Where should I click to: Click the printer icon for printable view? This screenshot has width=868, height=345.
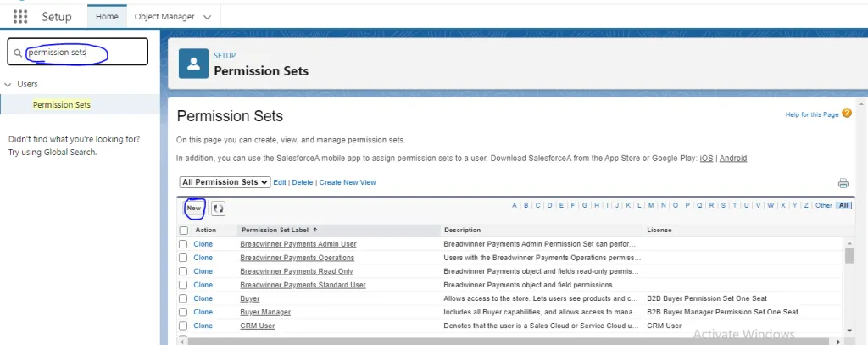pos(843,183)
